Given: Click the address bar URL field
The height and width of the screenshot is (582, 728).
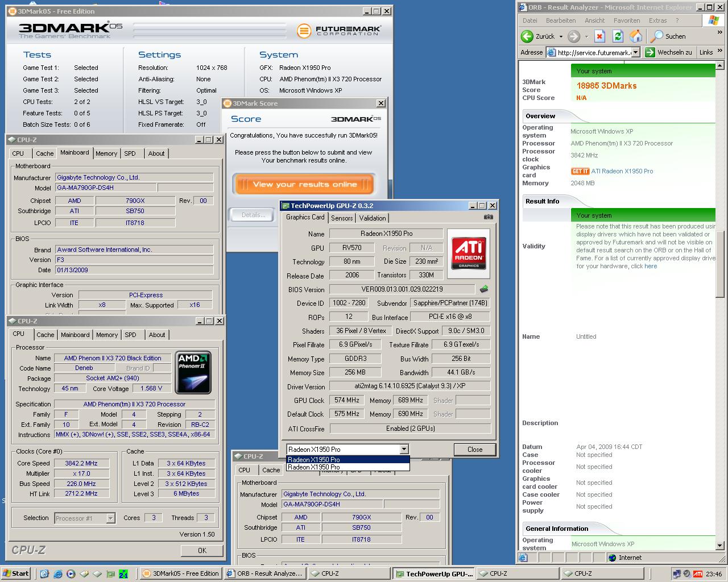Looking at the screenshot, I should pos(594,52).
